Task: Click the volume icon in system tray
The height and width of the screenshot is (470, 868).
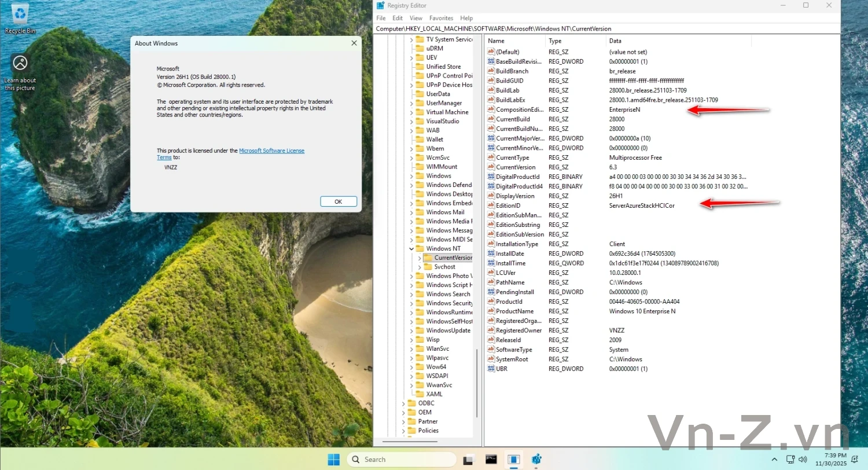Action: (803, 460)
